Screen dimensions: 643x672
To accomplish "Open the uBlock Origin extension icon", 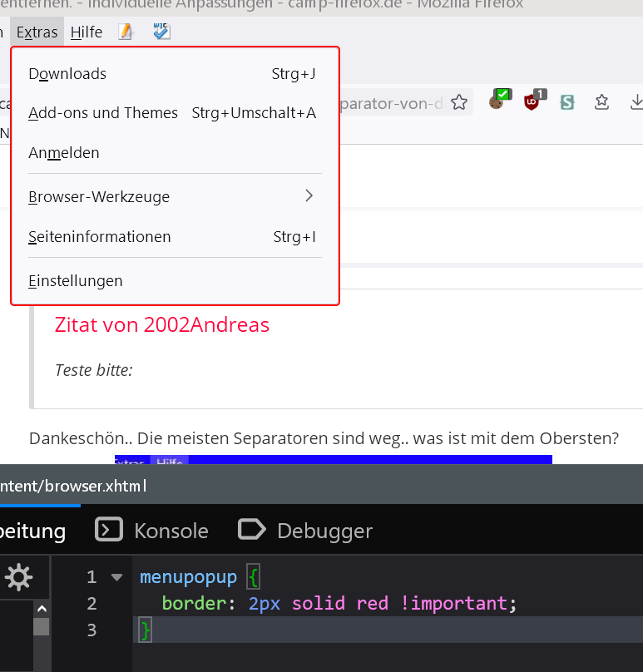I will pos(535,100).
